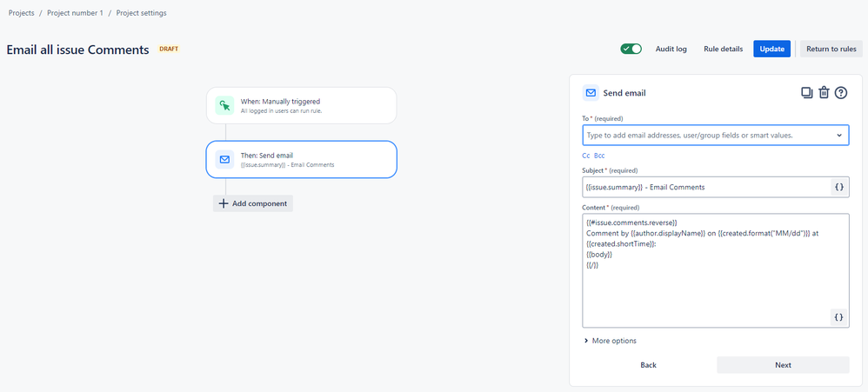Go to Projects in breadcrumb
Screen dimensions: 868x392
click(22, 13)
